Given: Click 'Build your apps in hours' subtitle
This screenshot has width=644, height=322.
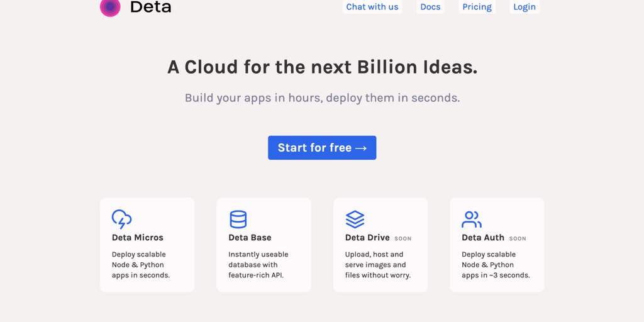Looking at the screenshot, I should tap(322, 97).
